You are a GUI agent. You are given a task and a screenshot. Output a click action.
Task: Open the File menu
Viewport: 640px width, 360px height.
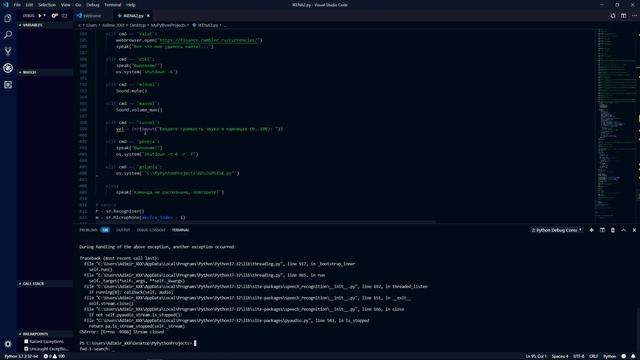coord(17,5)
